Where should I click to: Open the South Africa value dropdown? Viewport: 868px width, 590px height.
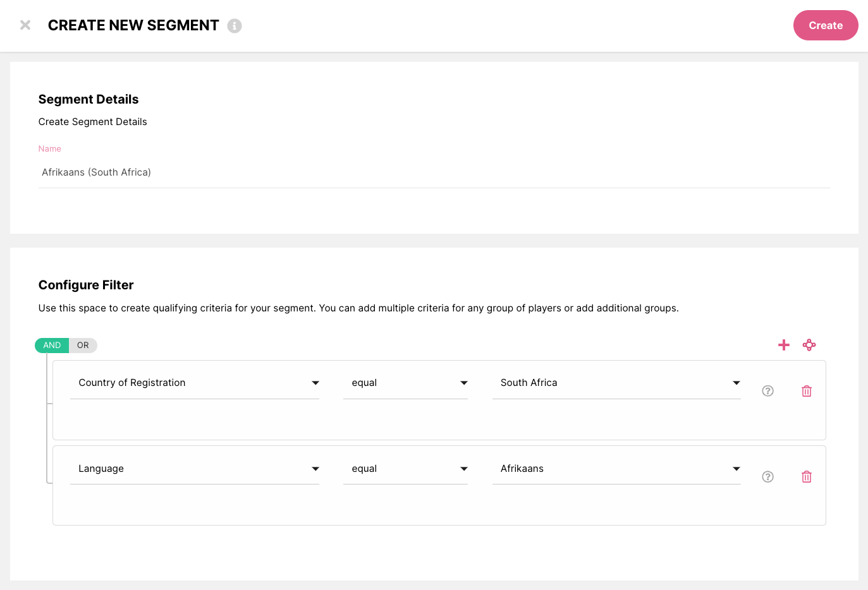point(616,383)
